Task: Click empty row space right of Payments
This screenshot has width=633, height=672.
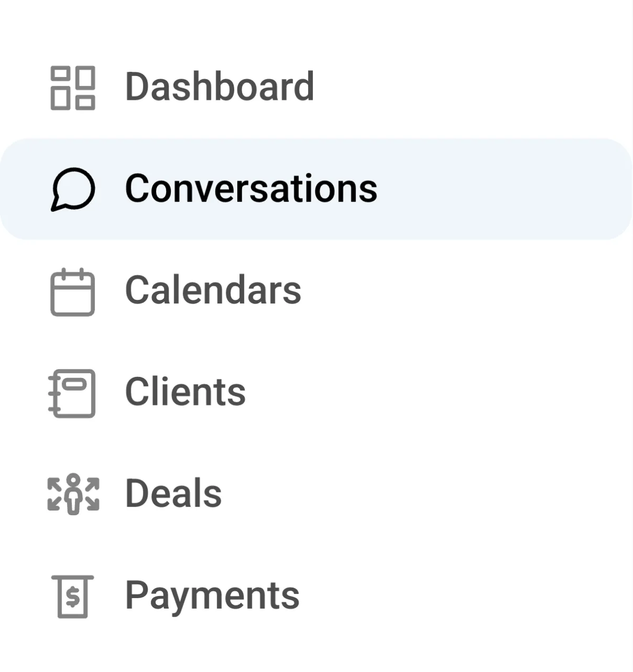Action: click(x=475, y=597)
